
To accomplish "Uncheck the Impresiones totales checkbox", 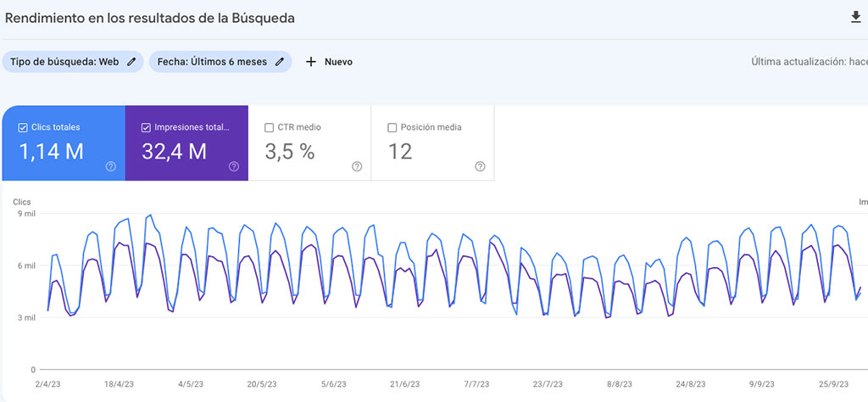I will (x=146, y=128).
